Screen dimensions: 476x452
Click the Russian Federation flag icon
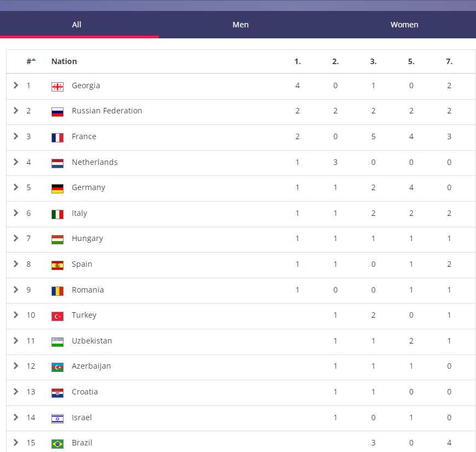(58, 112)
